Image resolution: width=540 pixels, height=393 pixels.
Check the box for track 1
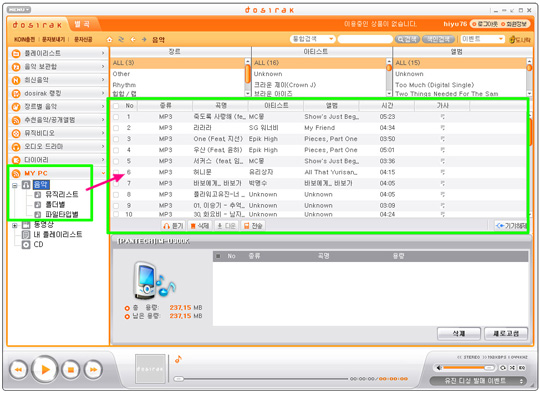pyautogui.click(x=116, y=117)
